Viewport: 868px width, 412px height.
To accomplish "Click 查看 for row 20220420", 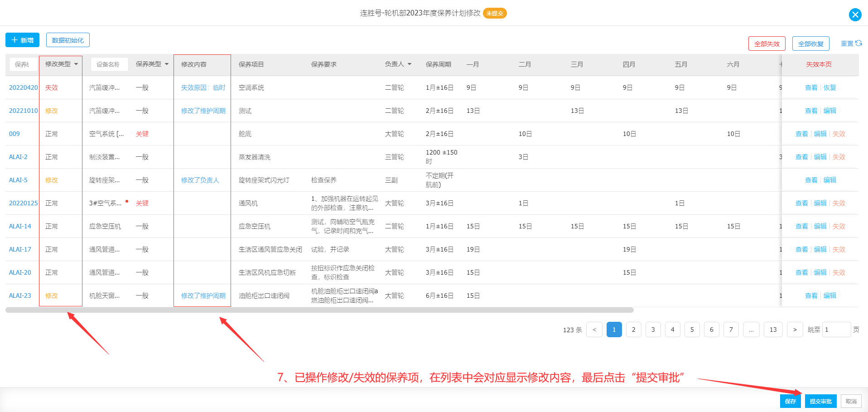I will pyautogui.click(x=811, y=87).
